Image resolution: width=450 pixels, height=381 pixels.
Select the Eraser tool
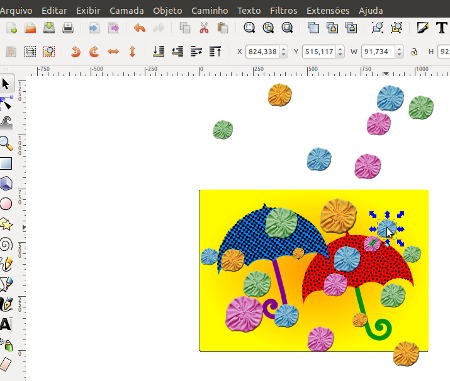pos(5,364)
